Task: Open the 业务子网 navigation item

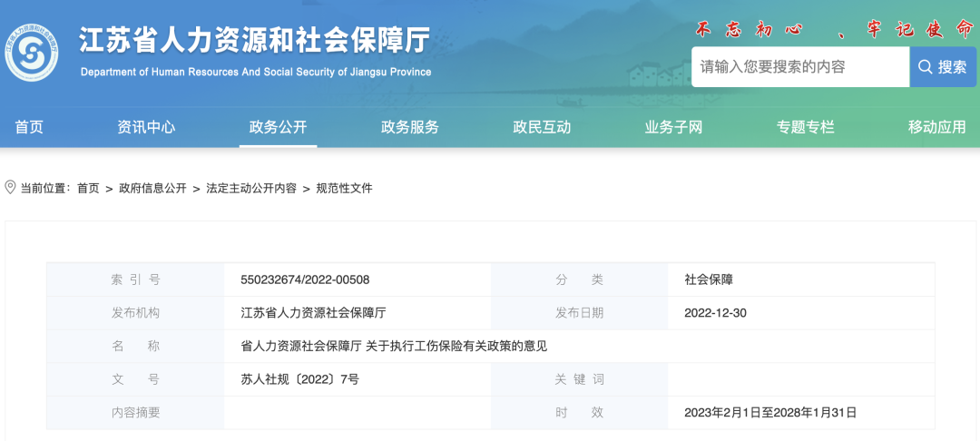Action: [673, 127]
